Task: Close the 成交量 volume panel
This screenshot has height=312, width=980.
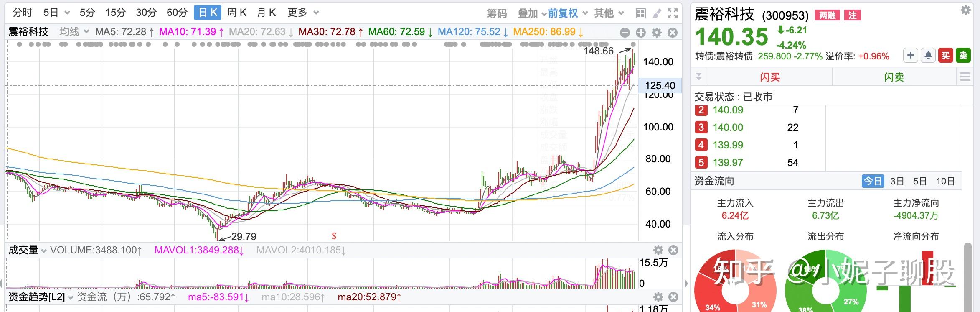Action: (673, 250)
